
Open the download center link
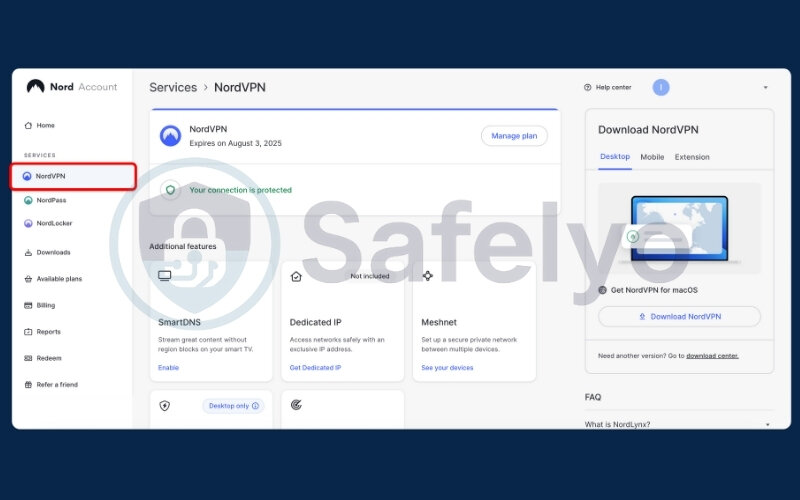(714, 355)
